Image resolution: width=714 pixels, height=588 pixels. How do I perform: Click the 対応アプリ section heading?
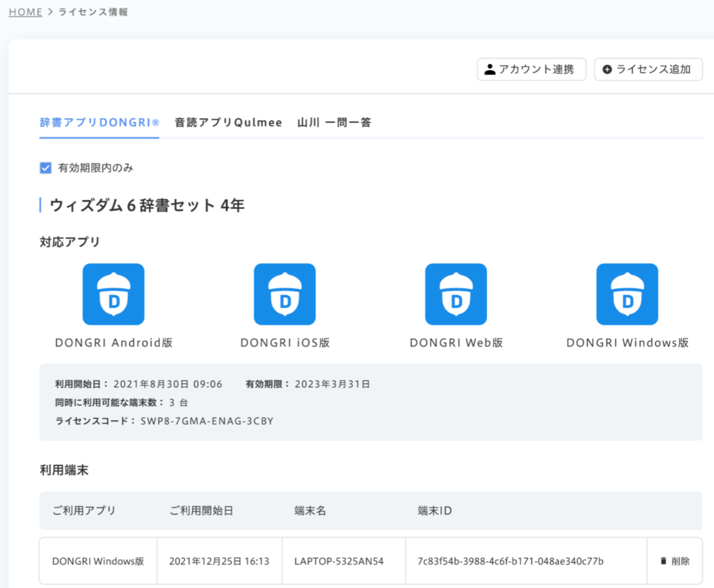69,242
